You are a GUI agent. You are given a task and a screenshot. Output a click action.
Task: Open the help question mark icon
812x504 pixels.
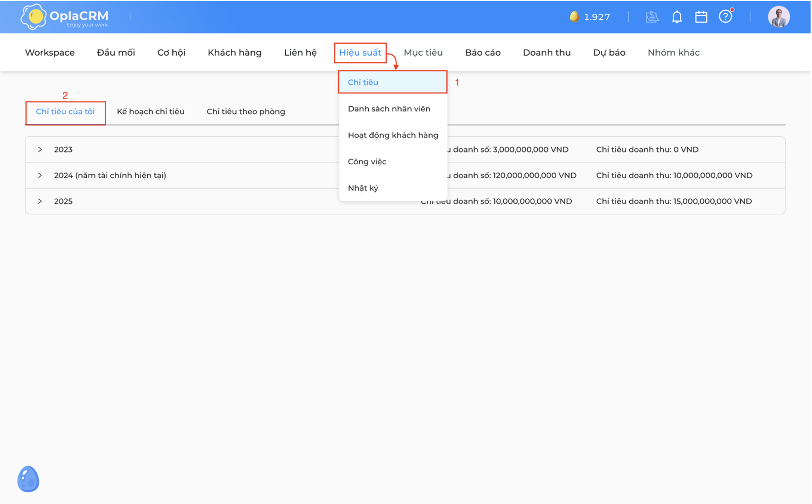(726, 17)
